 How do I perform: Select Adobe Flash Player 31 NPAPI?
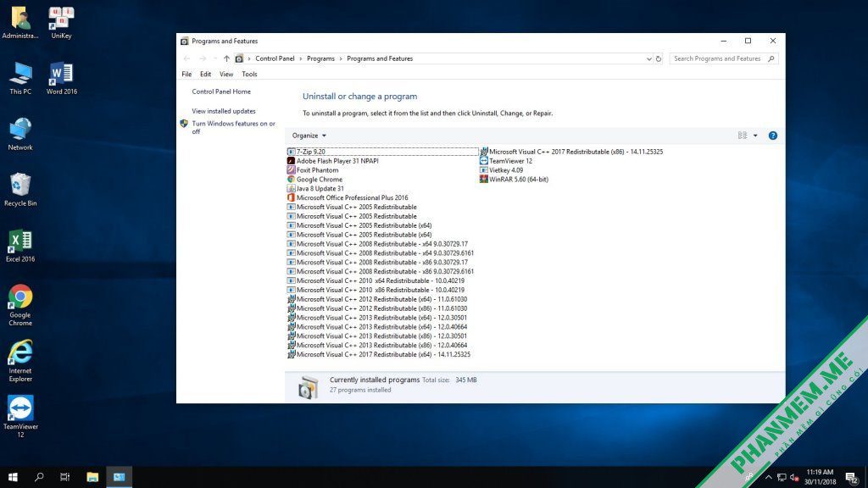tap(332, 161)
